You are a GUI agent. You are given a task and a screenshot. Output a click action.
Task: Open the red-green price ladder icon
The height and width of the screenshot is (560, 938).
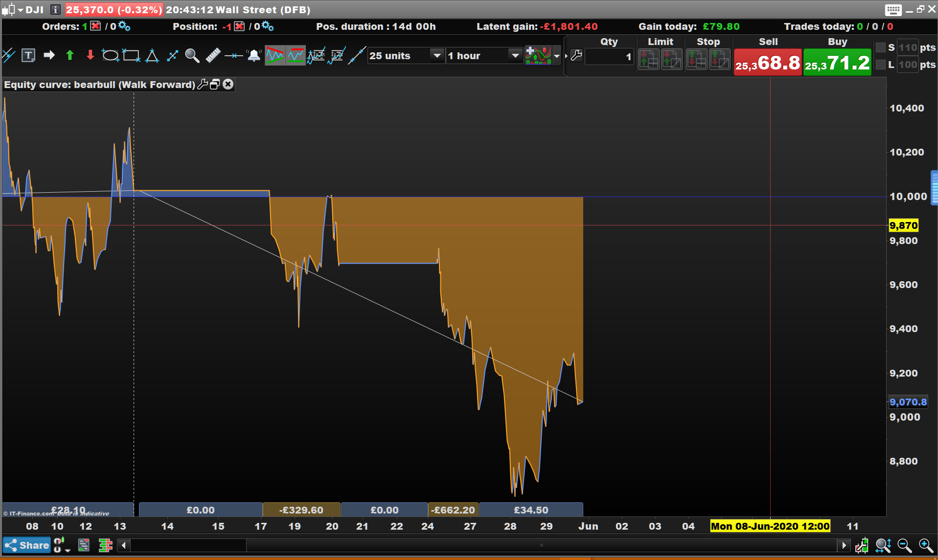tap(105, 545)
